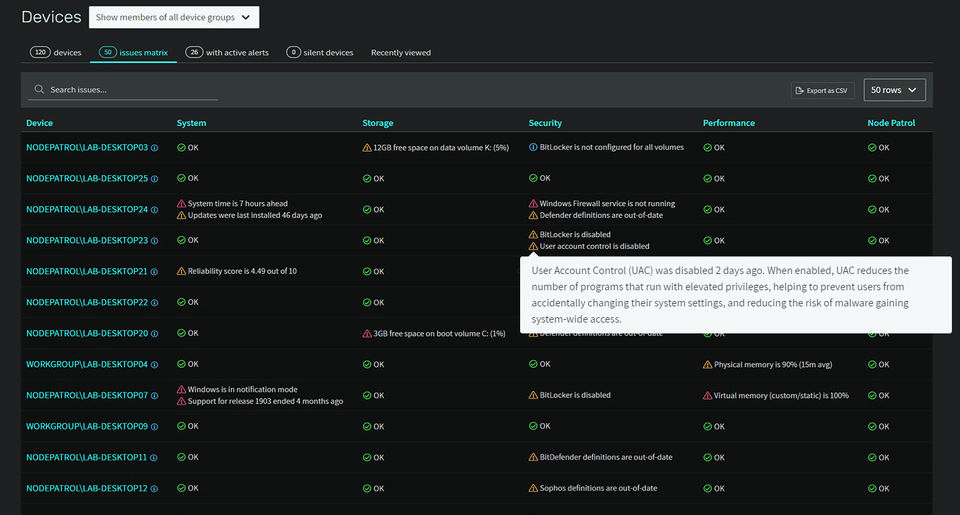Open the with active alerts tab
The height and width of the screenshot is (515, 960).
(x=227, y=53)
